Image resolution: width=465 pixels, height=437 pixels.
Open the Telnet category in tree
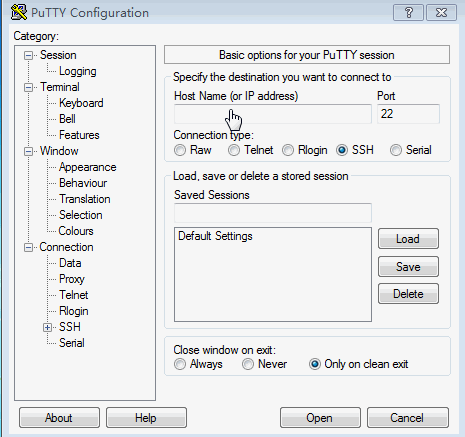73,295
